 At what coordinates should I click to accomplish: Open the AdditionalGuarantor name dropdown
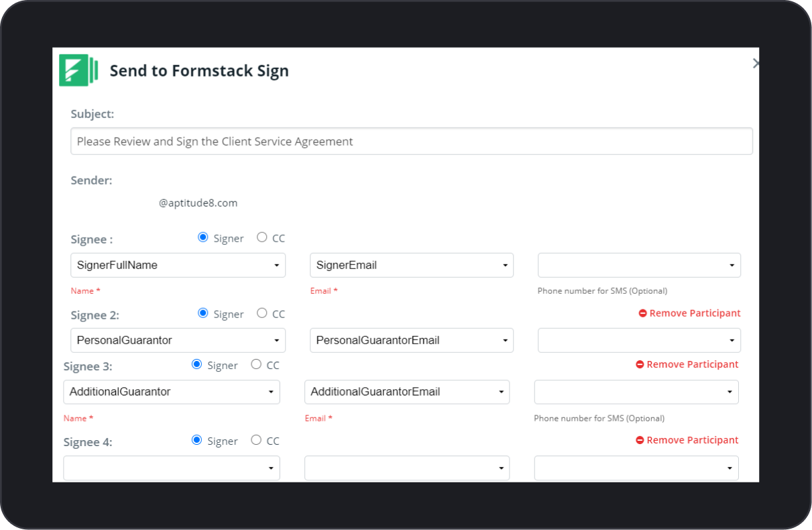[172, 392]
